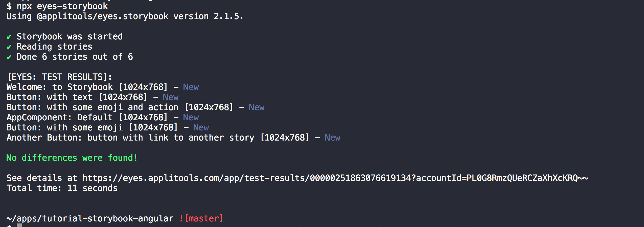Click the "@applitools/eyes.storybook" package name

[x=103, y=16]
